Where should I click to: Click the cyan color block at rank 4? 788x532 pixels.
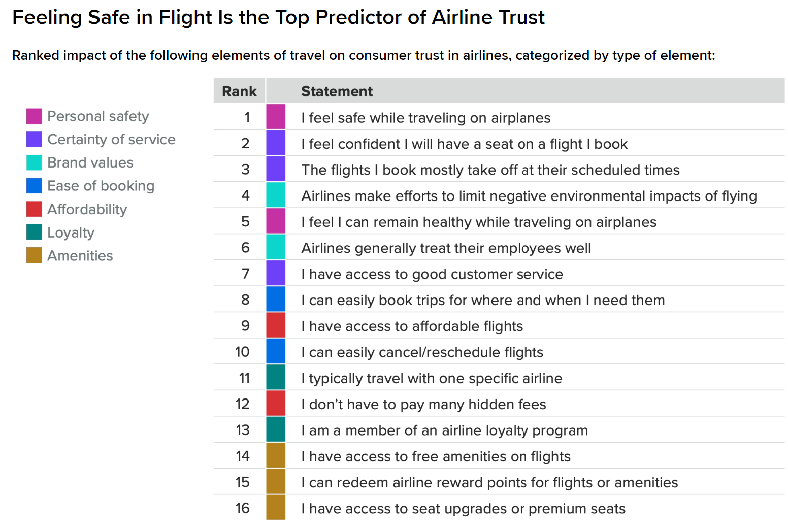tap(276, 196)
